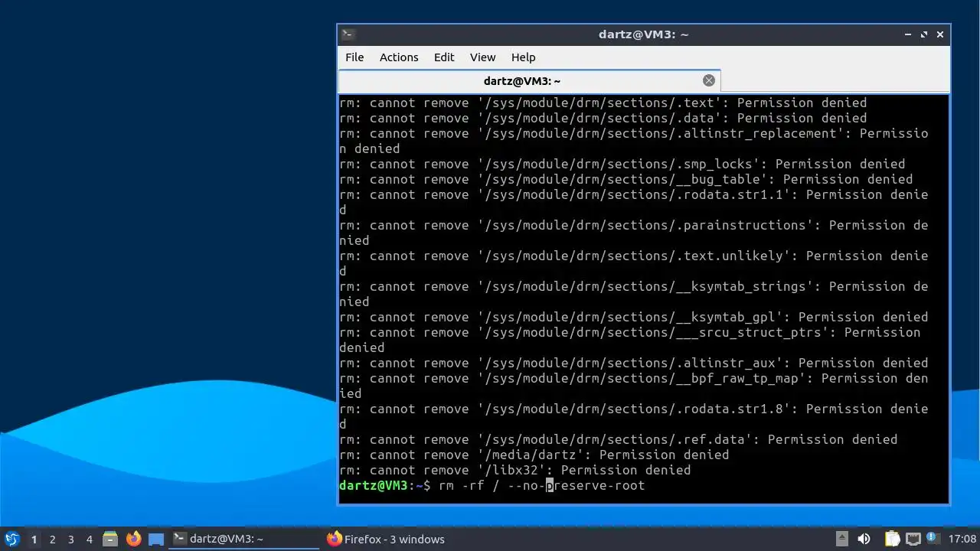The height and width of the screenshot is (551, 980).
Task: Click the terminal window title 'dartz@VM3: ~'
Action: [x=643, y=34]
